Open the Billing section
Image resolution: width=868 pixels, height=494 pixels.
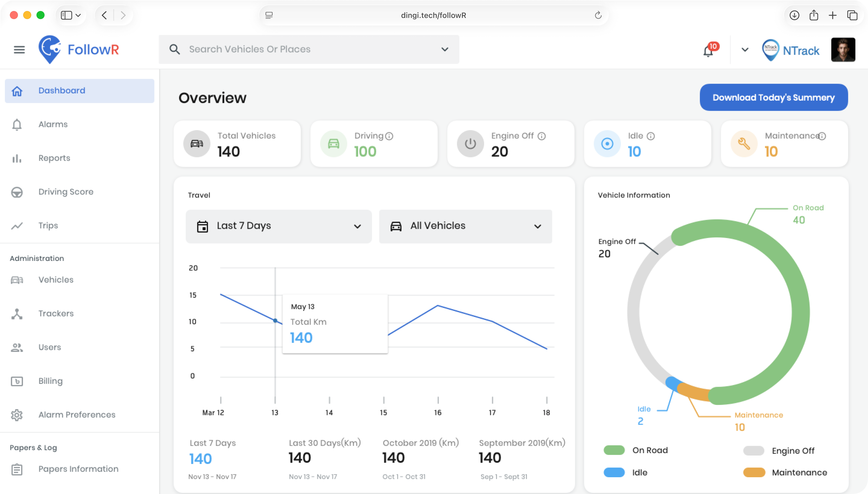[50, 381]
